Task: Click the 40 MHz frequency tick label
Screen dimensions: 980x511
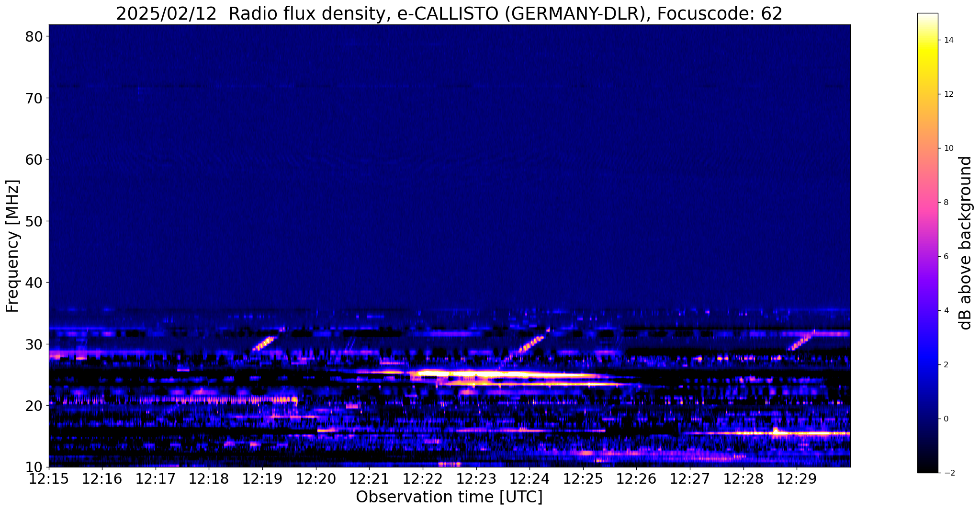Action: [x=34, y=283]
